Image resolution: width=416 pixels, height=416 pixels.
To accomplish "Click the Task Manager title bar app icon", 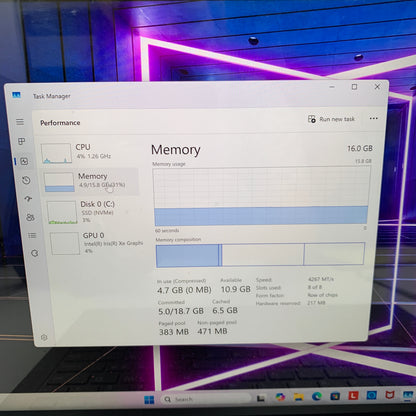I will point(16,95).
